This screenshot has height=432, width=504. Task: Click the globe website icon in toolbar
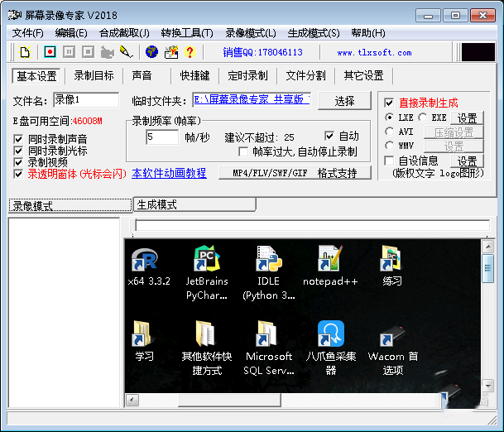coord(151,52)
